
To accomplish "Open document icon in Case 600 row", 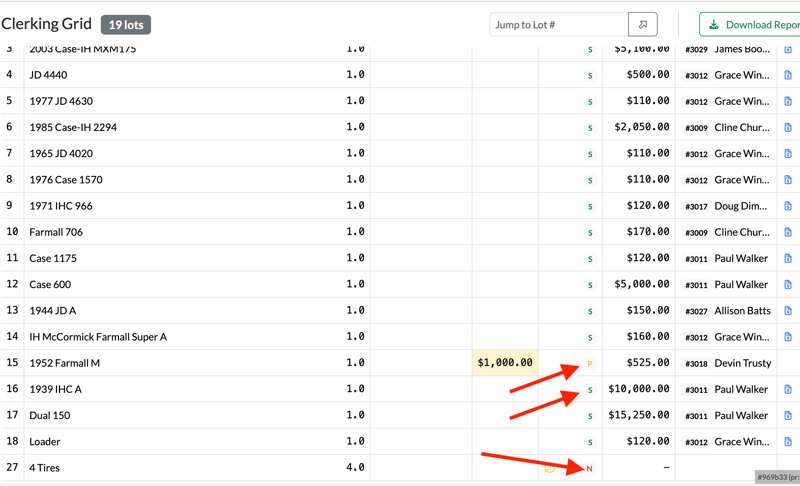I will pyautogui.click(x=788, y=284).
